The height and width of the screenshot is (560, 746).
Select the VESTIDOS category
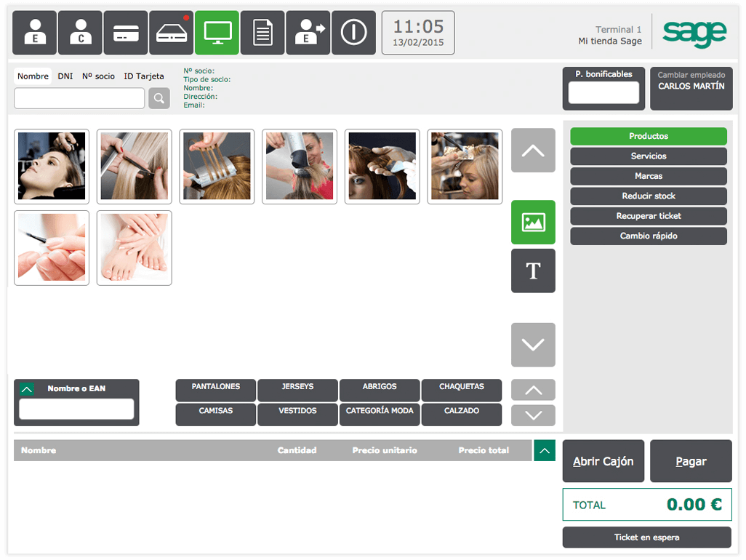point(297,415)
